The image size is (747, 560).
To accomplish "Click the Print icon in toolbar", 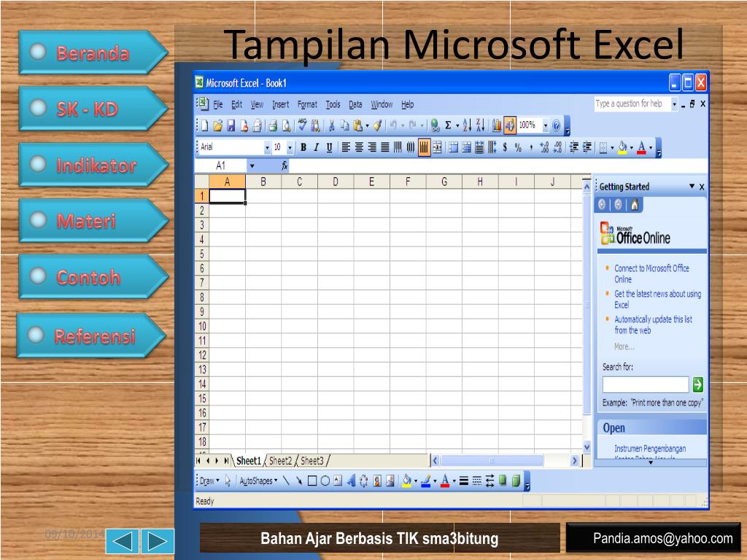I will click(x=273, y=125).
